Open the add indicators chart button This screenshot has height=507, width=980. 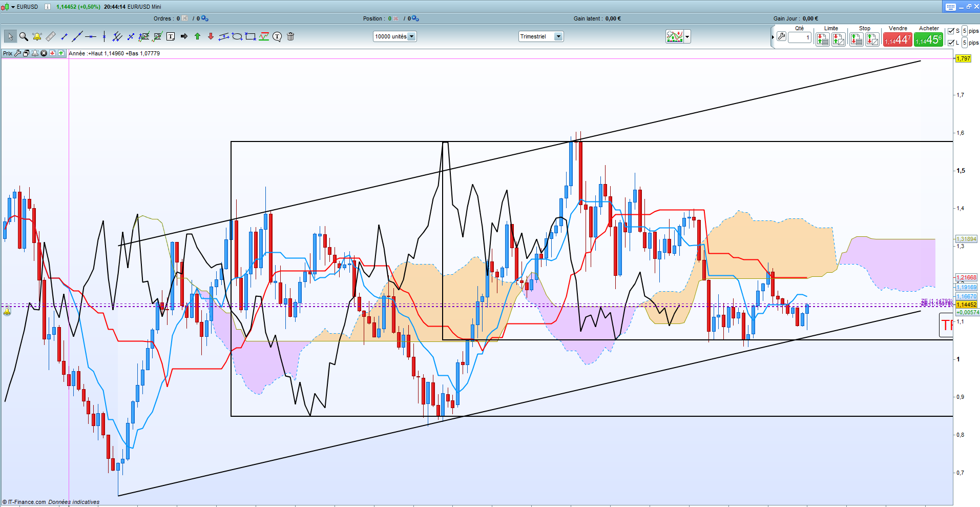(x=675, y=36)
